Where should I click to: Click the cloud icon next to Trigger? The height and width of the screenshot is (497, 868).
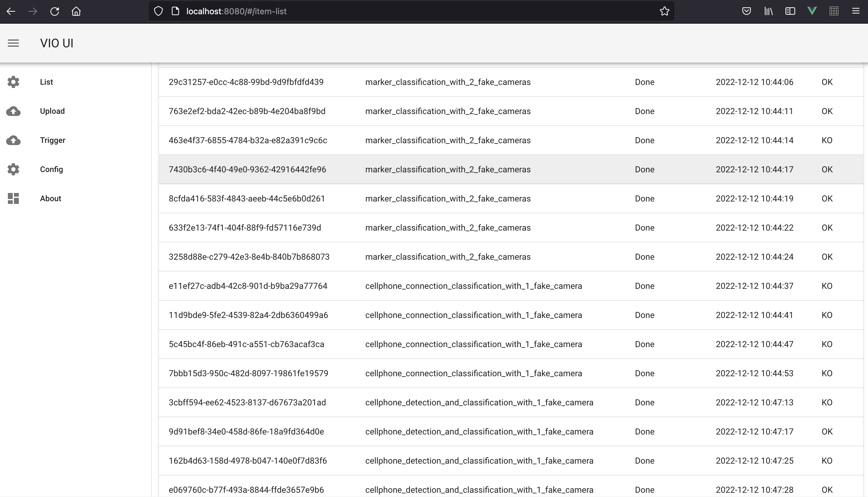coord(13,140)
